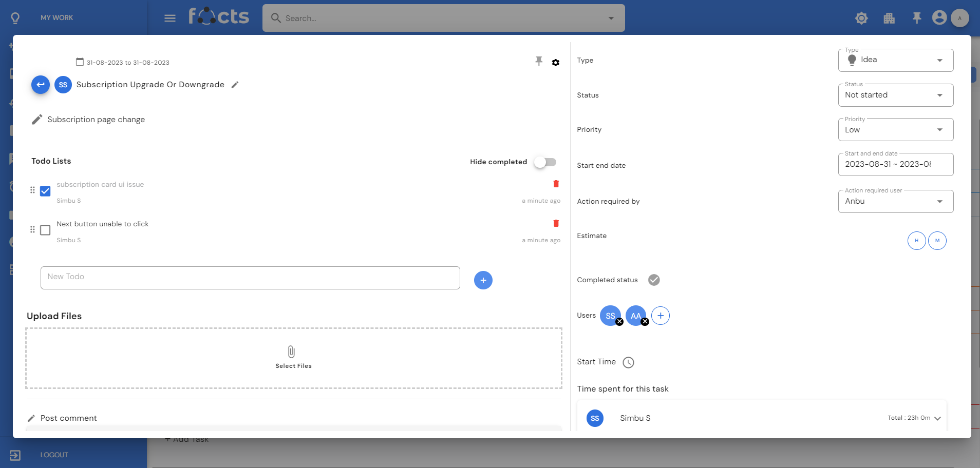Open the Type dropdown showing Idea

click(895, 60)
